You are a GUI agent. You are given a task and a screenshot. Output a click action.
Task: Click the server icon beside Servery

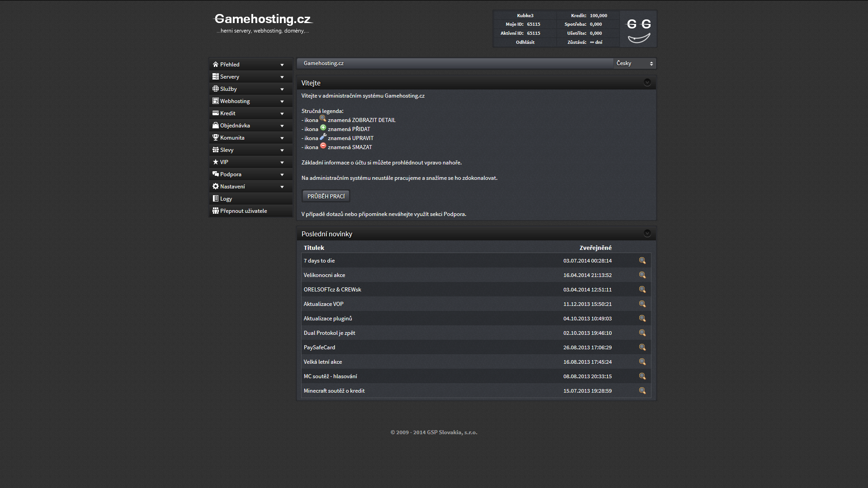pyautogui.click(x=216, y=76)
